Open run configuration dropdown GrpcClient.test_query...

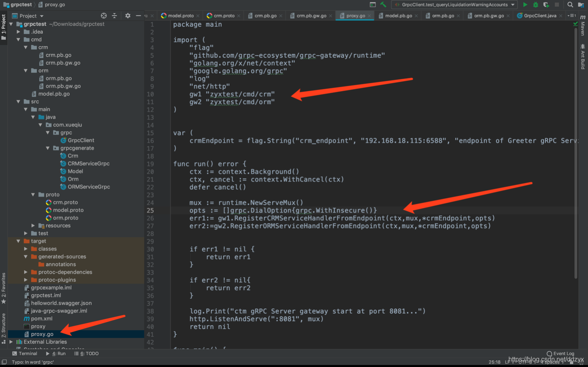[x=454, y=5]
